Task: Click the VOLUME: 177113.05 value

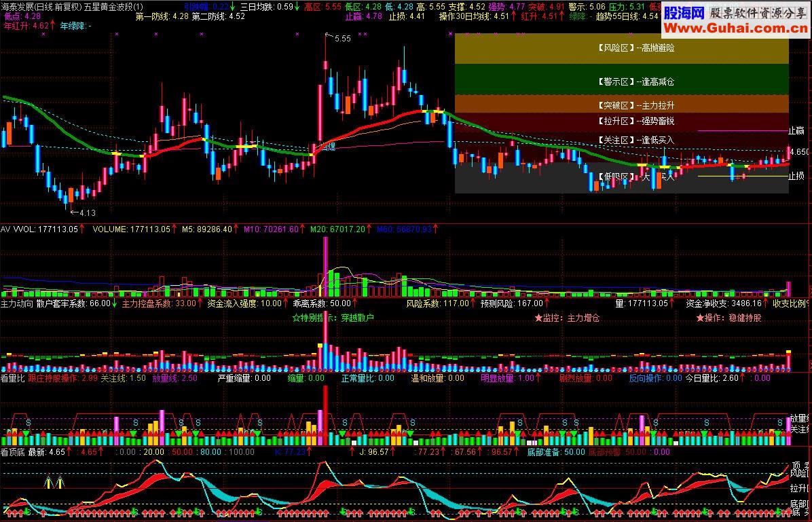Action: [x=132, y=228]
